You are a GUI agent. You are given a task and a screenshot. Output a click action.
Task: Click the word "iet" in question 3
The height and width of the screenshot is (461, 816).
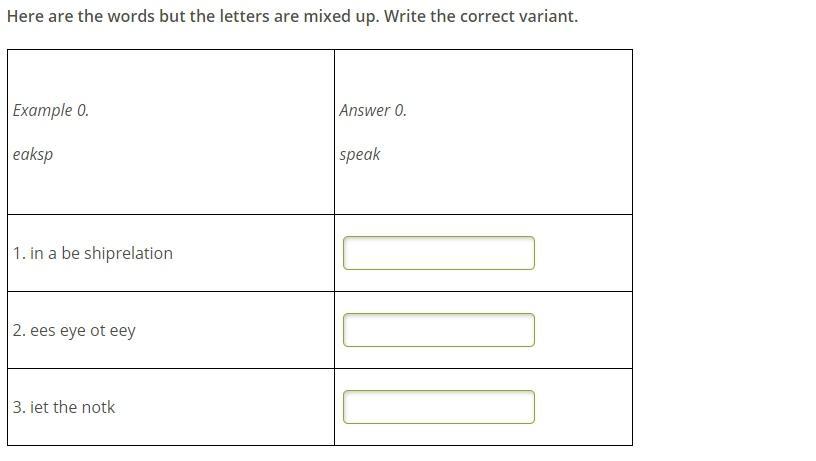coord(39,407)
